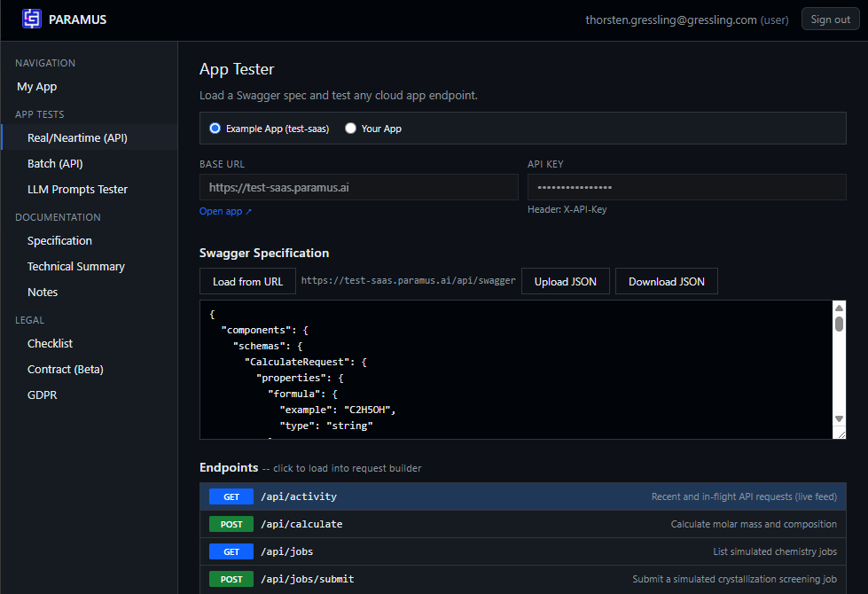Click Upload JSON button
Image resolution: width=868 pixels, height=594 pixels.
click(x=565, y=281)
